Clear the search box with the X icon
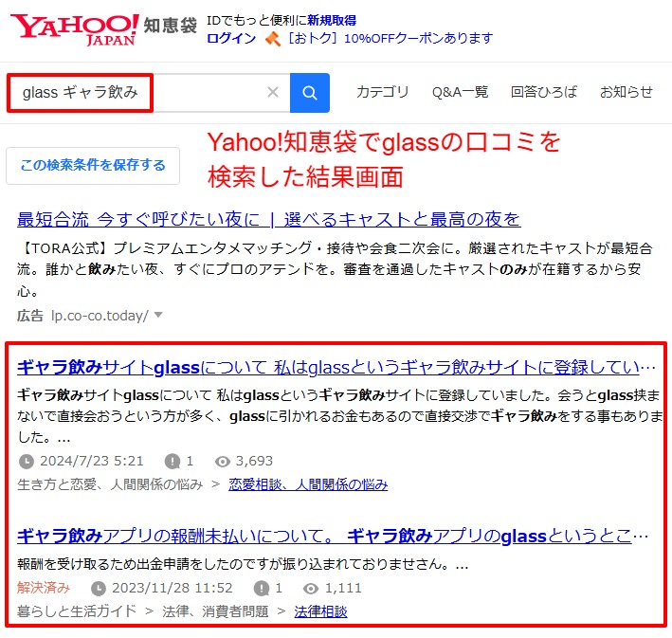The height and width of the screenshot is (638, 672). [x=273, y=92]
